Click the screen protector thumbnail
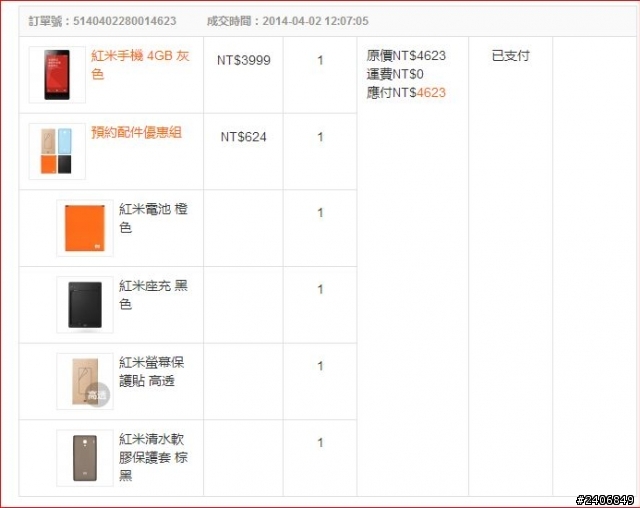Screen dimensions: 640x508 85,381
